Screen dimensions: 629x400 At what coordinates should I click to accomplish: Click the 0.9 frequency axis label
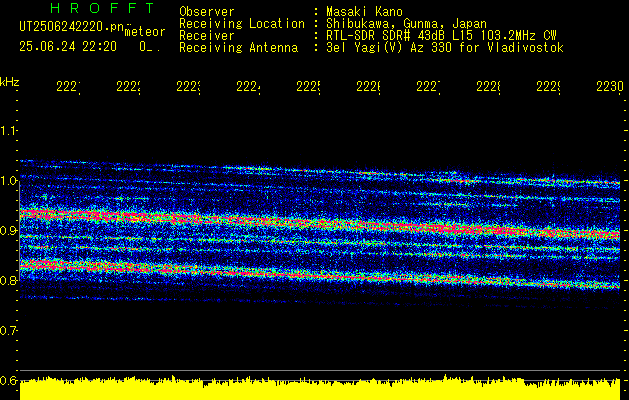click(8, 231)
